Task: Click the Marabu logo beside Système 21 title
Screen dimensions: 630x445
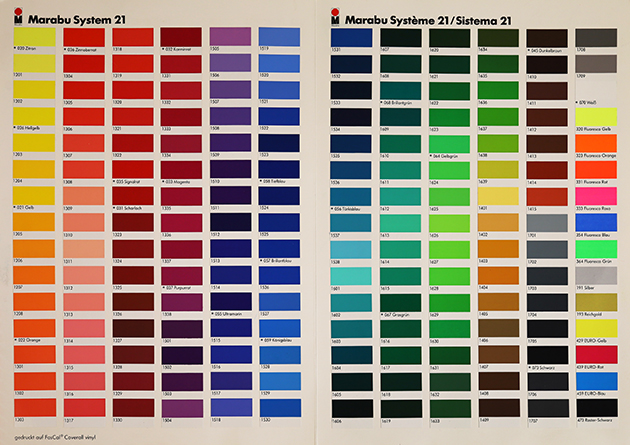Action: [x=335, y=17]
